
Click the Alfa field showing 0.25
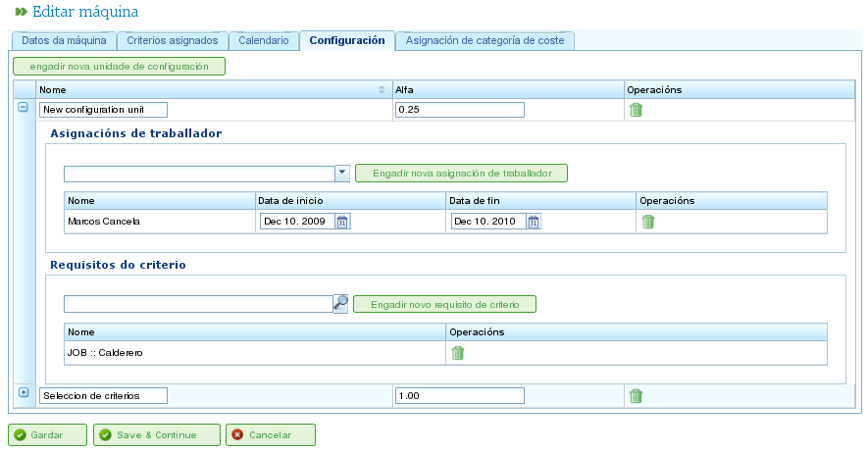pyautogui.click(x=459, y=110)
